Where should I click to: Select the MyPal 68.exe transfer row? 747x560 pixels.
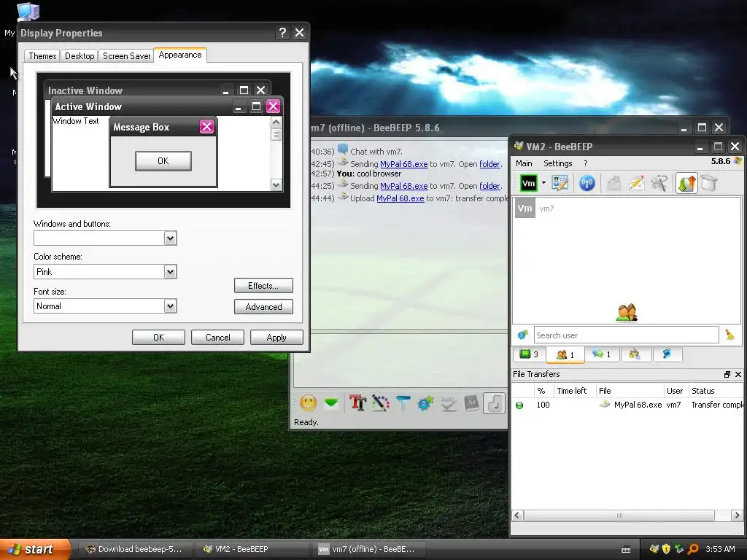627,405
